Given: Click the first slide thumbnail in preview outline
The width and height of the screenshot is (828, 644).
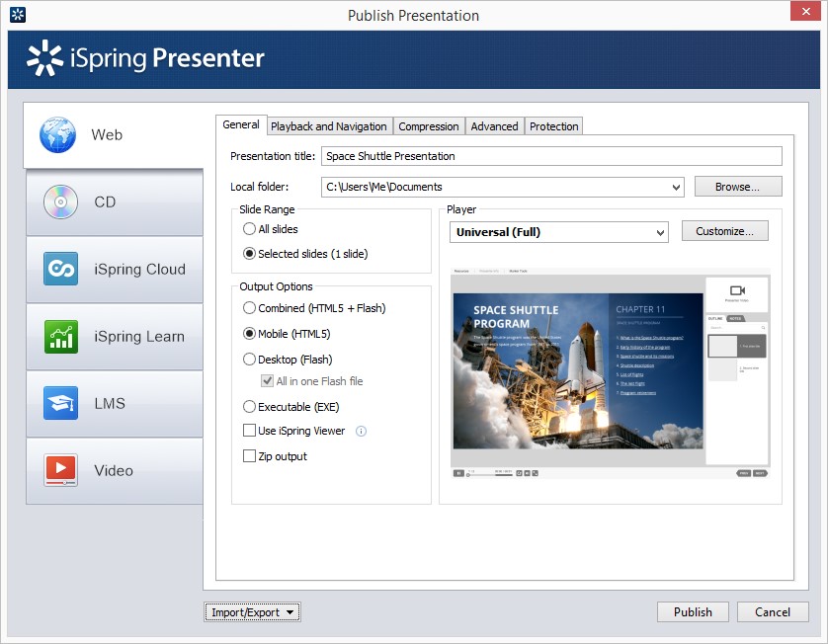Looking at the screenshot, I should 722,347.
